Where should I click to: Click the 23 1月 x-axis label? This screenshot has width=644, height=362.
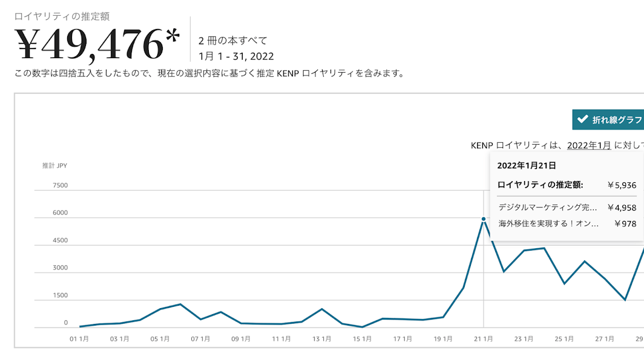point(524,339)
